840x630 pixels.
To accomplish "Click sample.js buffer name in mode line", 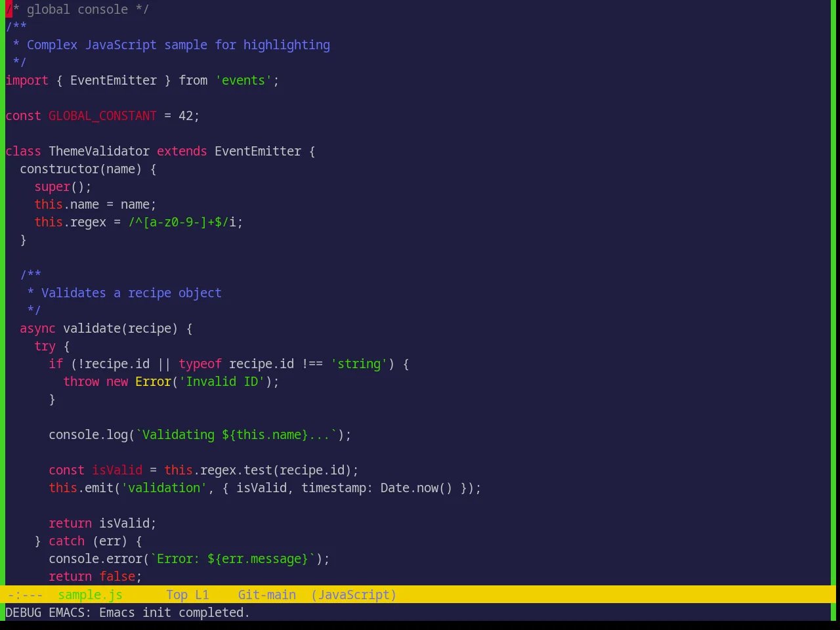I will [x=90, y=595].
